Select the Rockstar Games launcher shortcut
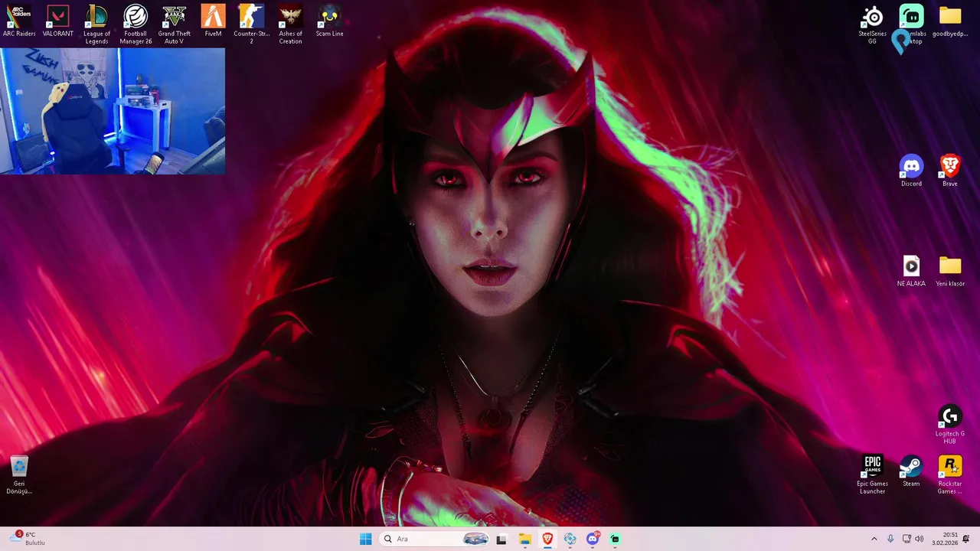Image resolution: width=980 pixels, height=551 pixels. [950, 474]
